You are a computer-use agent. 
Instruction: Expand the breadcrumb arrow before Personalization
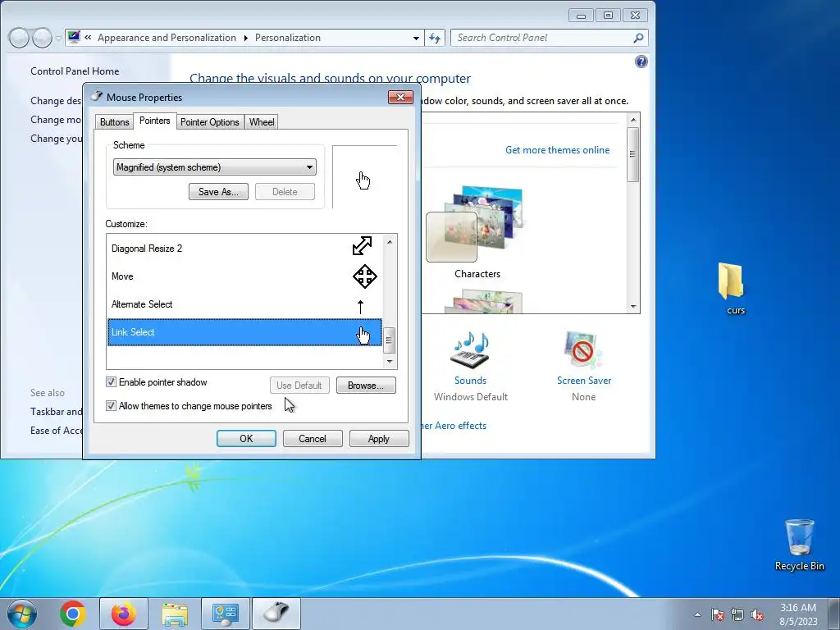(x=246, y=38)
